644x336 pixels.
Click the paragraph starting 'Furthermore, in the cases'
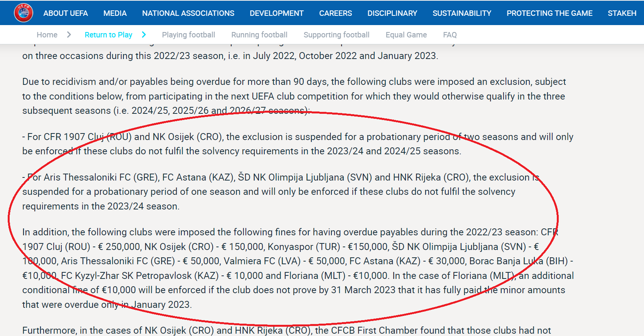pos(286,331)
